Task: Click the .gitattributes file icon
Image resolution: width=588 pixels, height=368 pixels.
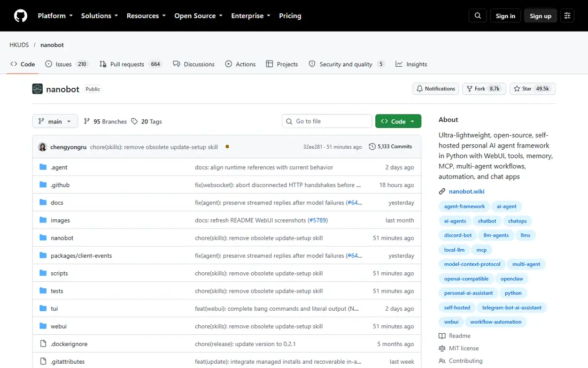Action: coord(43,361)
